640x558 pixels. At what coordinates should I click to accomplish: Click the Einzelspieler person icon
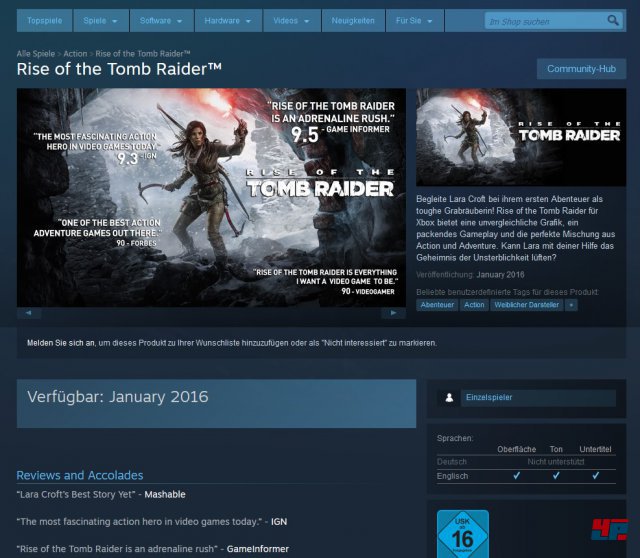click(449, 398)
